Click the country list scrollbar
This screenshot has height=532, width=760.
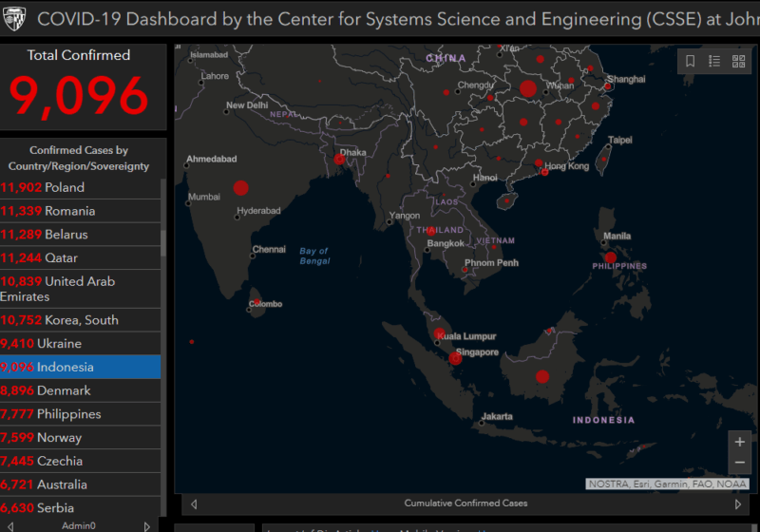pyautogui.click(x=162, y=242)
